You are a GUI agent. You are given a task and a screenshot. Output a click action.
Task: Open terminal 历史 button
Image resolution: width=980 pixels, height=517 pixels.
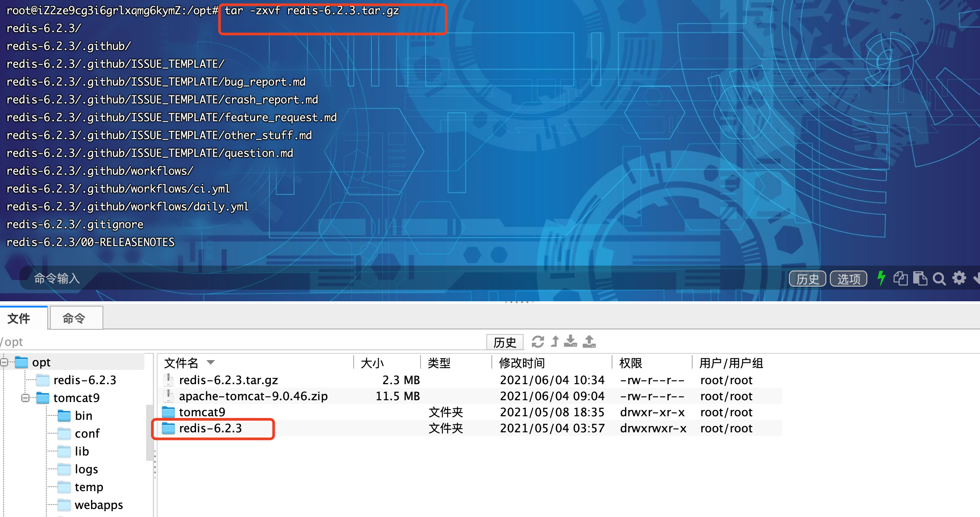(x=808, y=279)
